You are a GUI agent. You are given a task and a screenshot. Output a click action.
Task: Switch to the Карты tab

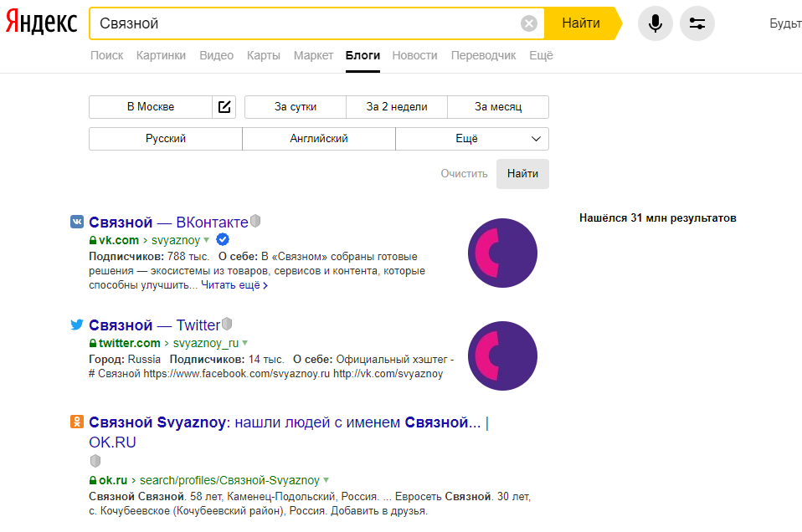[264, 55]
